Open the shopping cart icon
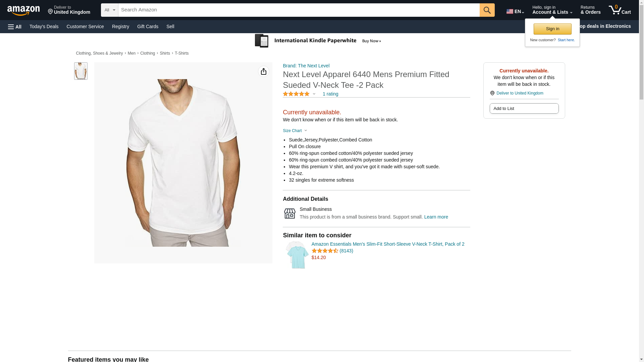Image resolution: width=644 pixels, height=362 pixels. [x=619, y=10]
